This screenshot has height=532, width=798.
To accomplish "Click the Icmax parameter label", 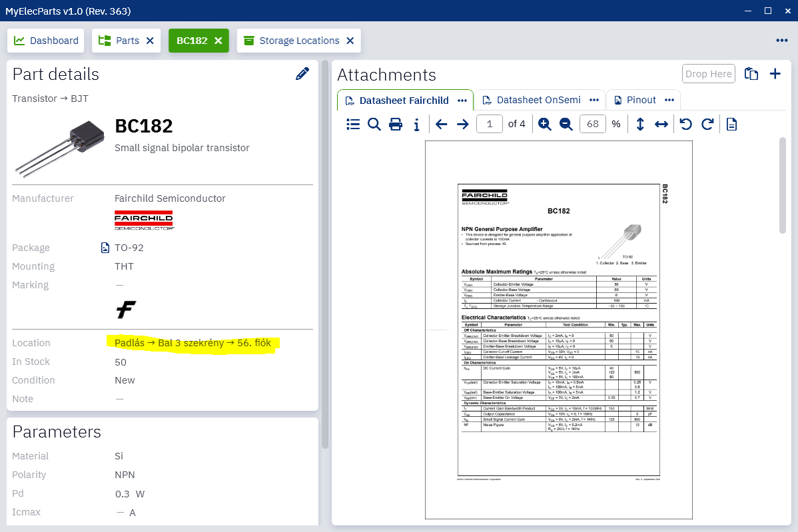I will 27,512.
